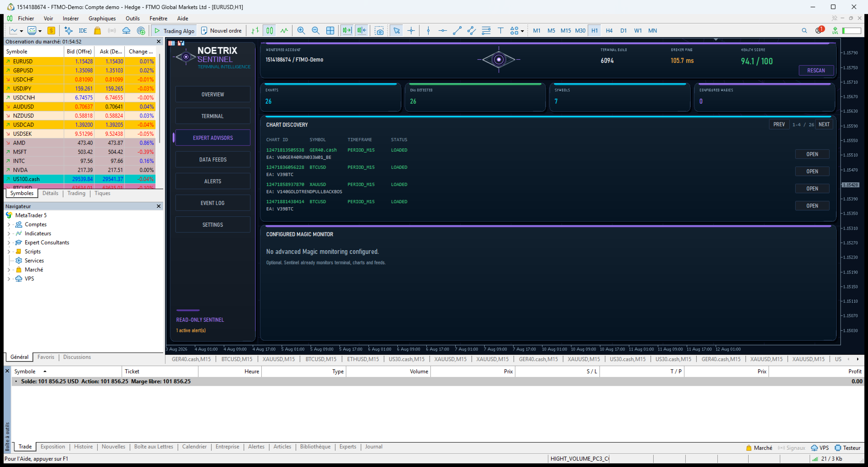Open the chart type dropdown arrow
This screenshot has height=467, width=868.
(21, 31)
